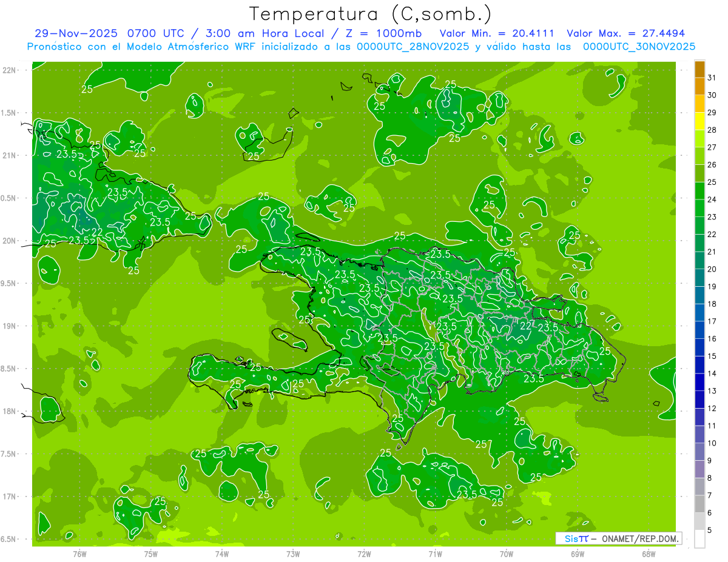
Task: Pick the gray legend swatch between 6 and 7
Action: 699,504
